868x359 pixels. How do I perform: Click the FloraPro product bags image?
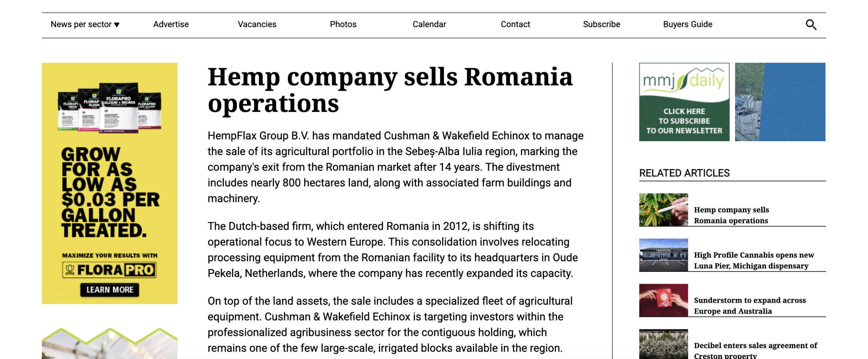coord(110,108)
